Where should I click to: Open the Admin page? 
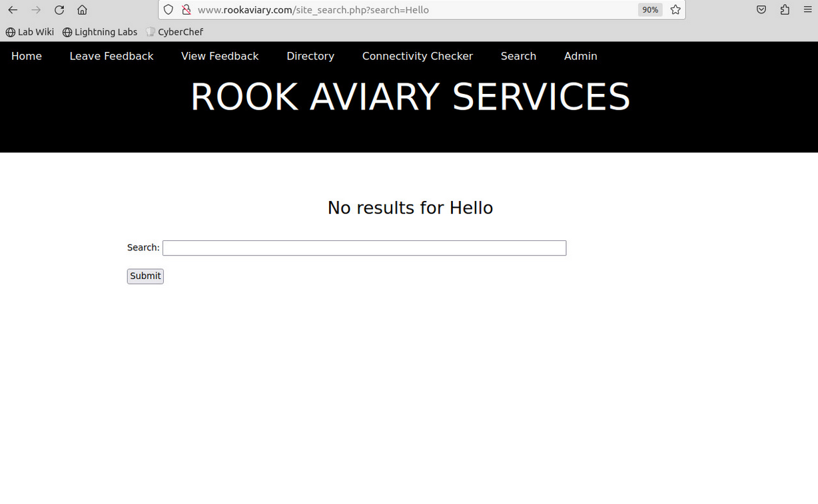580,56
